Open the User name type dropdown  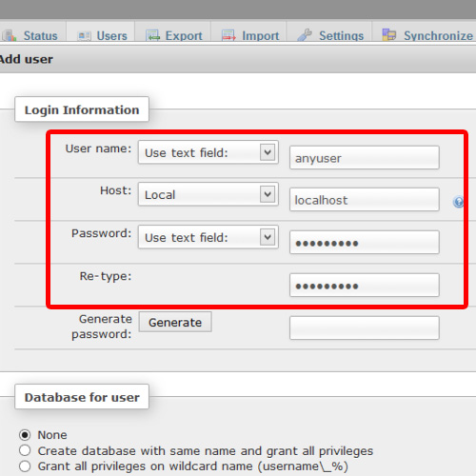[208, 152]
